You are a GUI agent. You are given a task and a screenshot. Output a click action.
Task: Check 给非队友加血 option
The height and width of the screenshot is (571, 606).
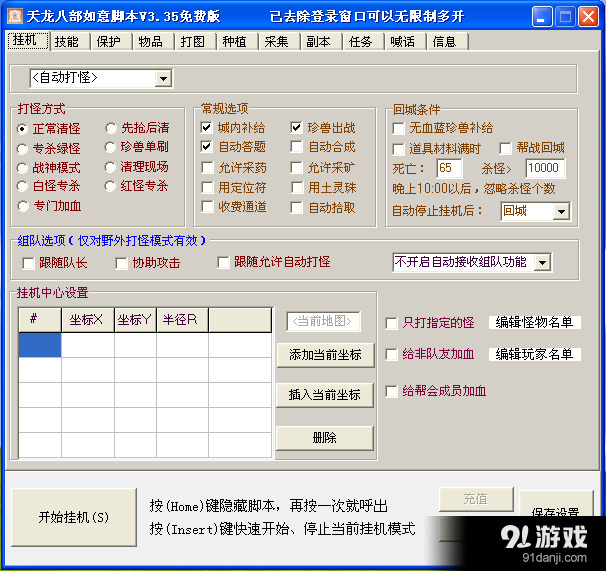[392, 355]
